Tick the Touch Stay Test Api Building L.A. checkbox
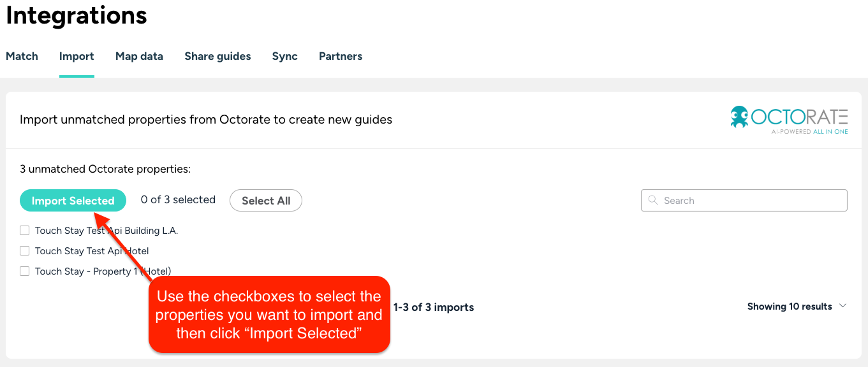This screenshot has height=367, width=868. point(25,231)
